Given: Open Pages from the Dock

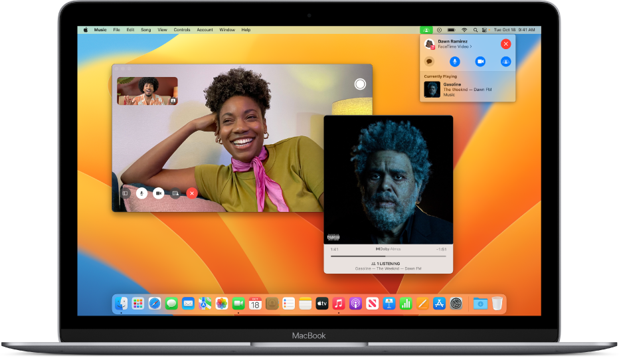Looking at the screenshot, I should pos(422,304).
